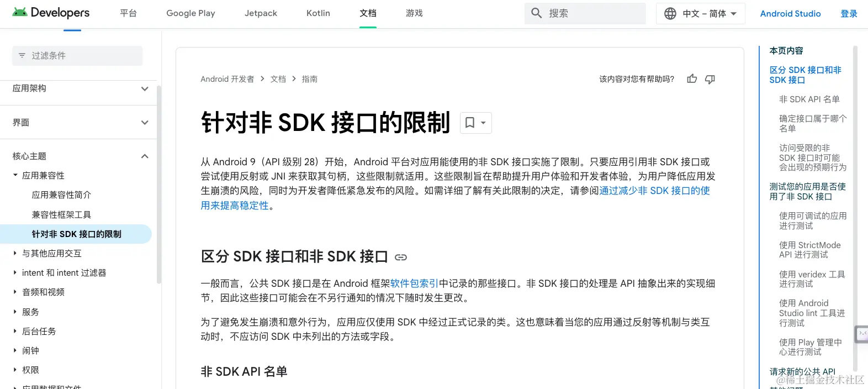
Task: Expand 与其他应用交互 tree arrow
Action: pos(15,253)
